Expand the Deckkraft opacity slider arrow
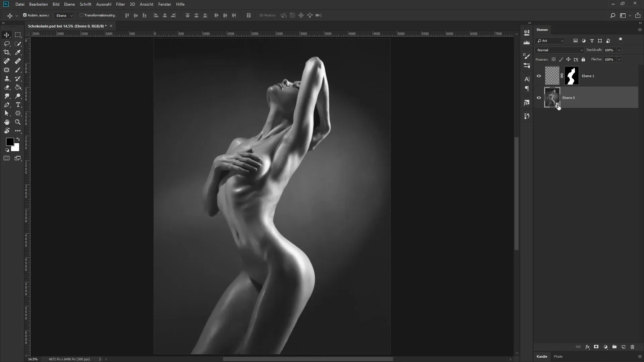 pos(619,50)
